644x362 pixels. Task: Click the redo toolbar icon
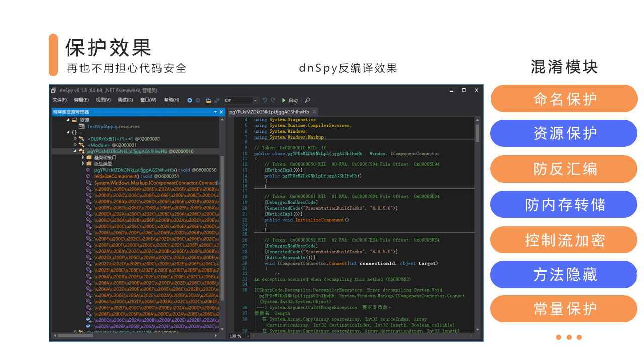click(x=273, y=100)
